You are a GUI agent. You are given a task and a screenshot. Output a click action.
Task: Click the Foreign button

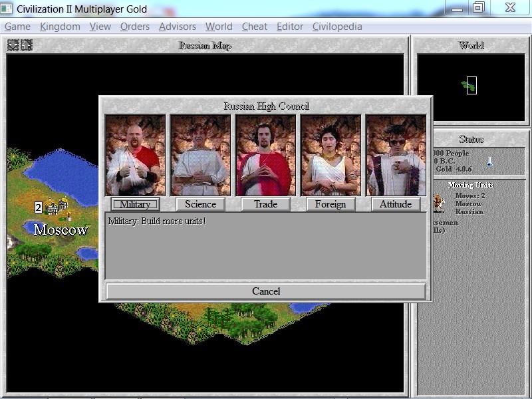pos(331,204)
